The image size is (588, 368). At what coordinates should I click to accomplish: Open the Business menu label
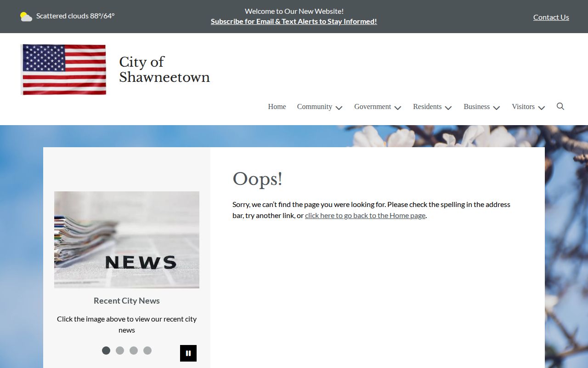click(x=477, y=107)
